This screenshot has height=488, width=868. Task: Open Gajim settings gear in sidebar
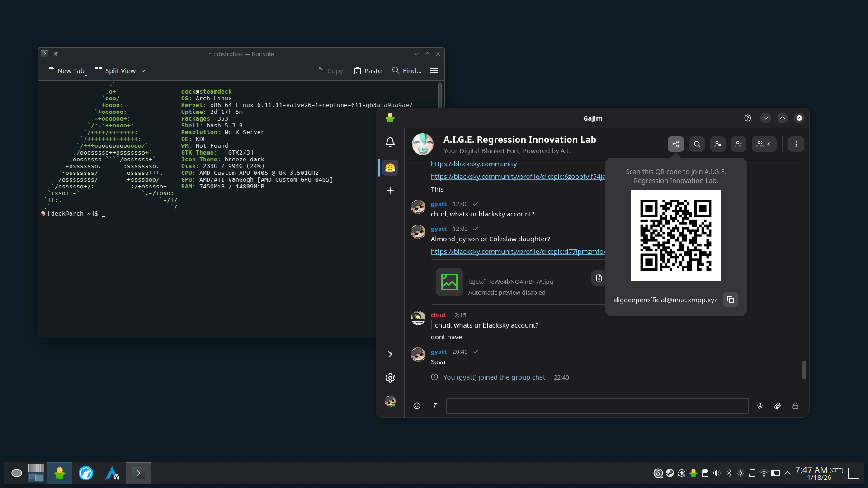[x=390, y=378]
